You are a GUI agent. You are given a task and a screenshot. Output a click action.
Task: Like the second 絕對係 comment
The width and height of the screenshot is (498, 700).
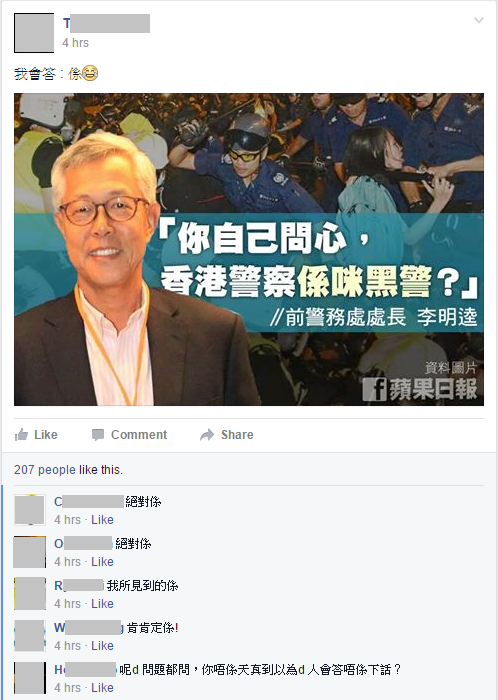coord(102,562)
